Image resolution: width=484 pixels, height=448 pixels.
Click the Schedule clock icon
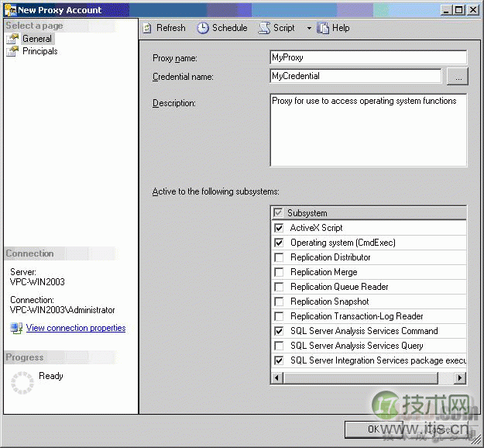pos(203,28)
